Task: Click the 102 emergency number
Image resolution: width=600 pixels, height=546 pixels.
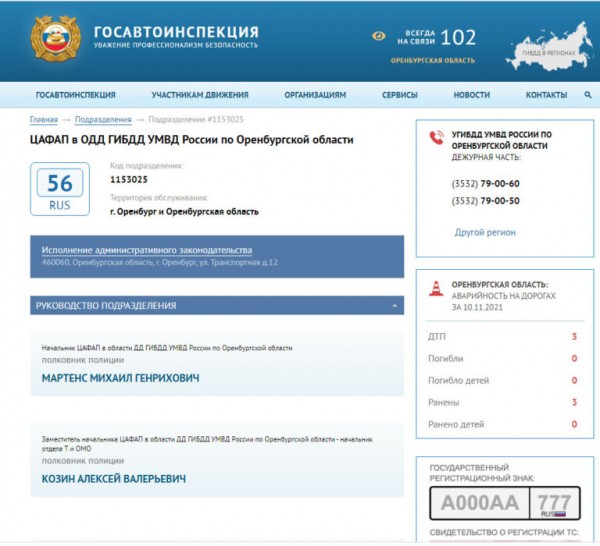Action: tap(458, 37)
